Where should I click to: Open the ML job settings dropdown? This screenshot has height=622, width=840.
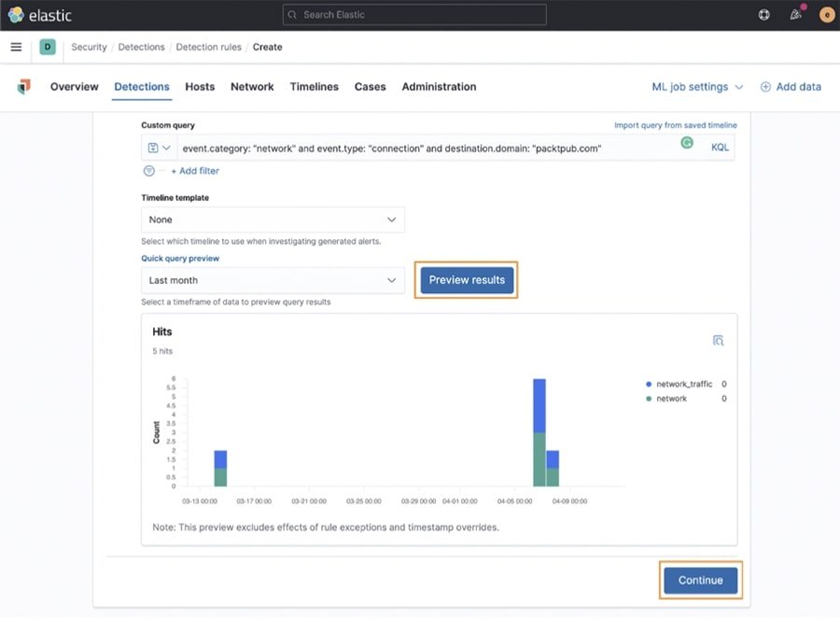coord(697,87)
